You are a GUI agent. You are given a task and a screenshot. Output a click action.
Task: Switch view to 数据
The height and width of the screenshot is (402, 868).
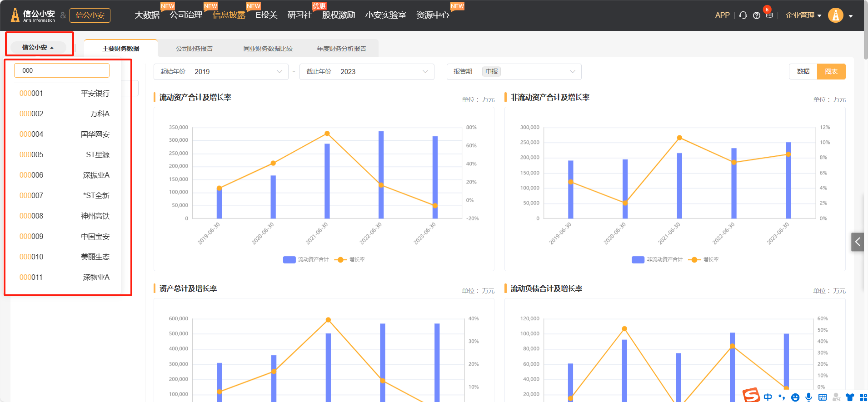coord(803,71)
